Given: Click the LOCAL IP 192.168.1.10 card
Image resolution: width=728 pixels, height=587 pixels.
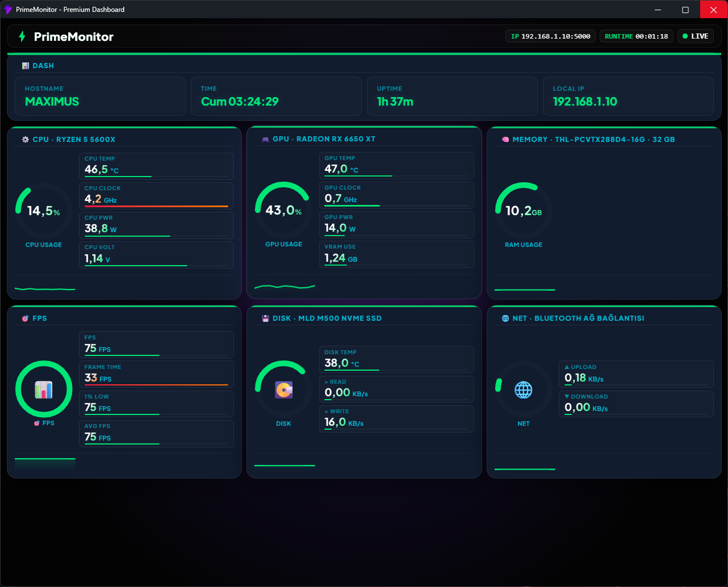Looking at the screenshot, I should point(628,97).
